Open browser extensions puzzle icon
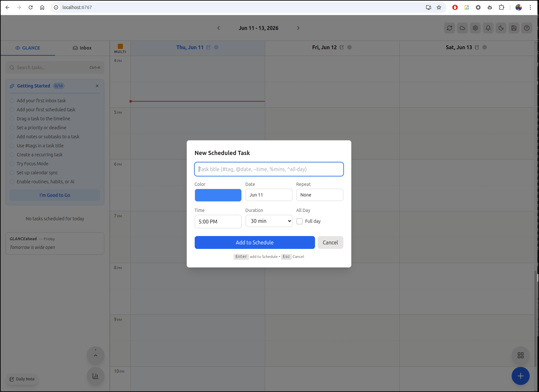The image size is (539, 392). pyautogui.click(x=501, y=7)
